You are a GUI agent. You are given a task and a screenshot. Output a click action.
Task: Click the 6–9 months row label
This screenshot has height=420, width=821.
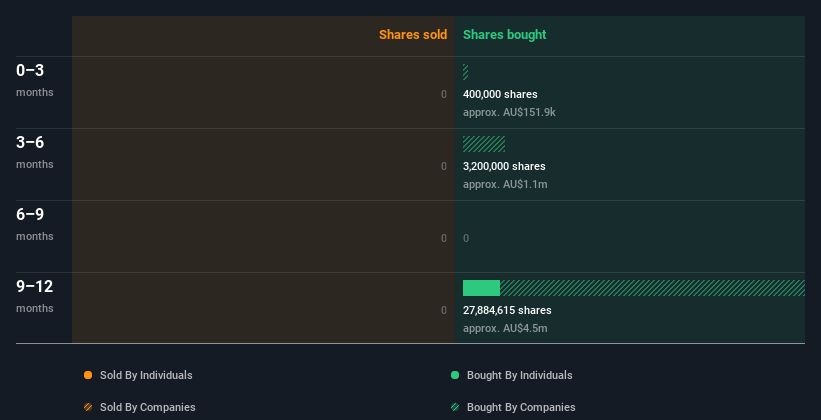pyautogui.click(x=35, y=224)
